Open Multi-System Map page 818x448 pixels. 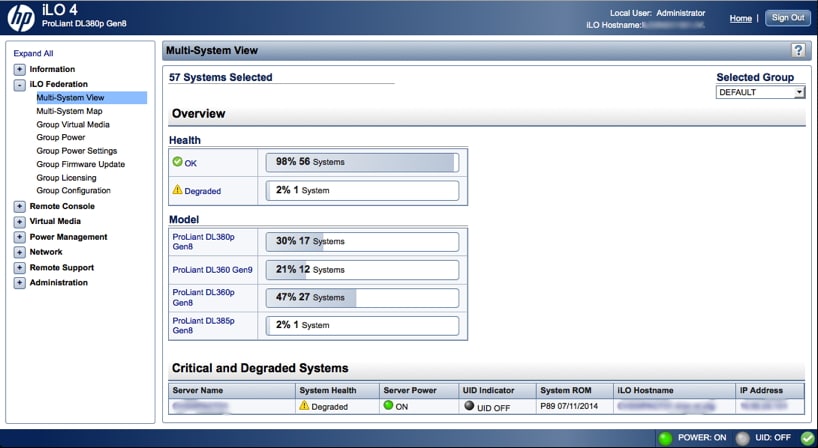point(69,111)
